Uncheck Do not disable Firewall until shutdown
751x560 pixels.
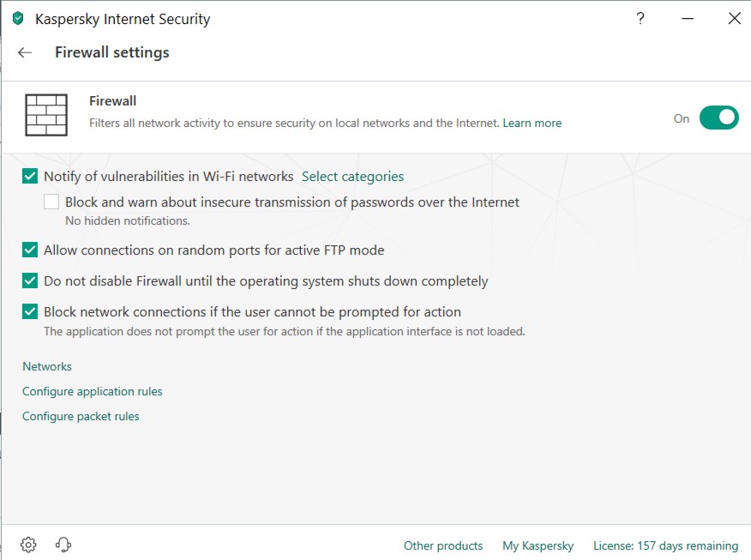pyautogui.click(x=30, y=281)
